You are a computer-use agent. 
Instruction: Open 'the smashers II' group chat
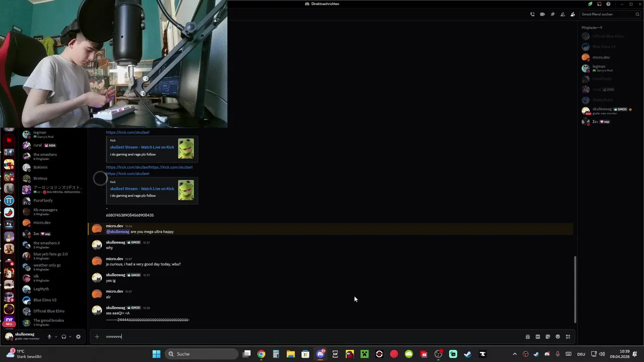52,245
